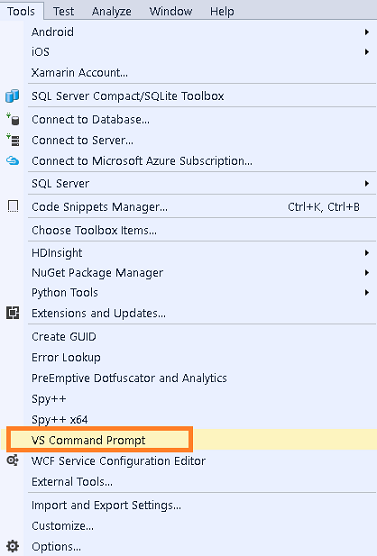Expand the HDInsight submenu arrow
The width and height of the screenshot is (377, 556).
click(x=367, y=253)
